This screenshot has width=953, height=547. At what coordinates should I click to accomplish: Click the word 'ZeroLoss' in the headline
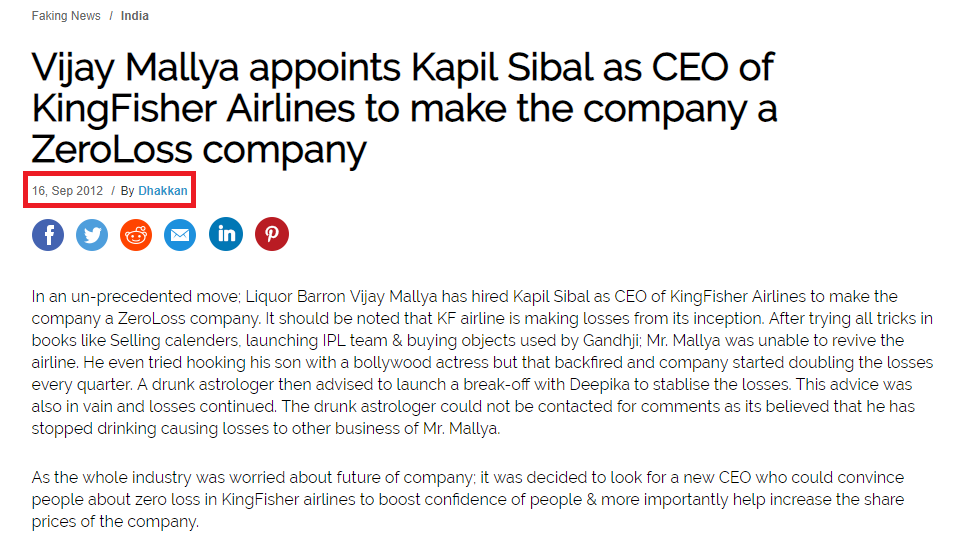click(111, 150)
